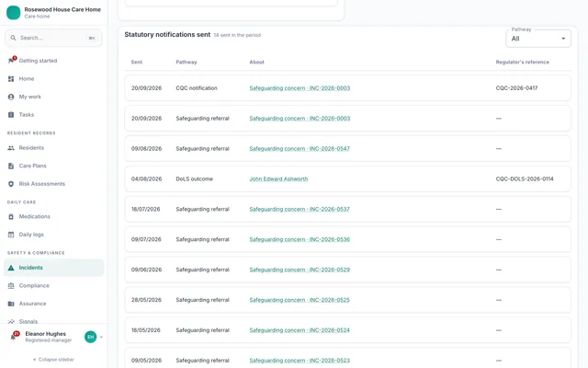Screen dimensions: 588x368
Task: Click the Risk Assessments shield icon
Action: click(11, 184)
